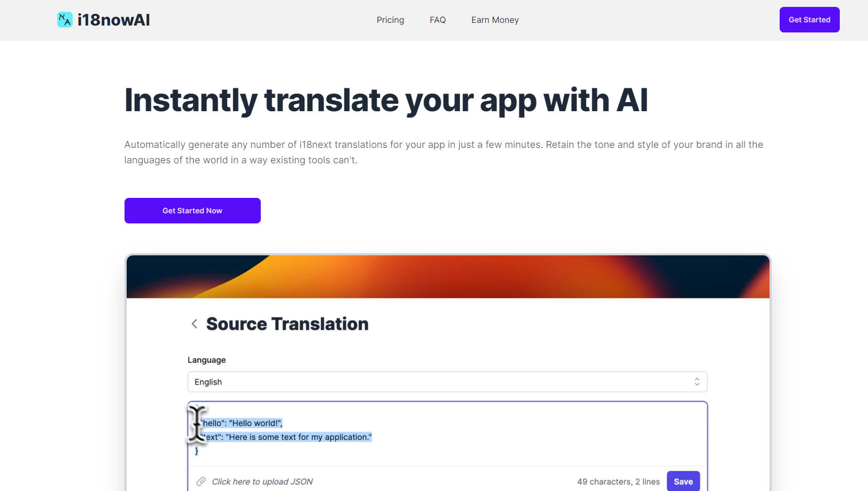868x491 pixels.
Task: Click the Get Started header button
Action: (x=809, y=20)
